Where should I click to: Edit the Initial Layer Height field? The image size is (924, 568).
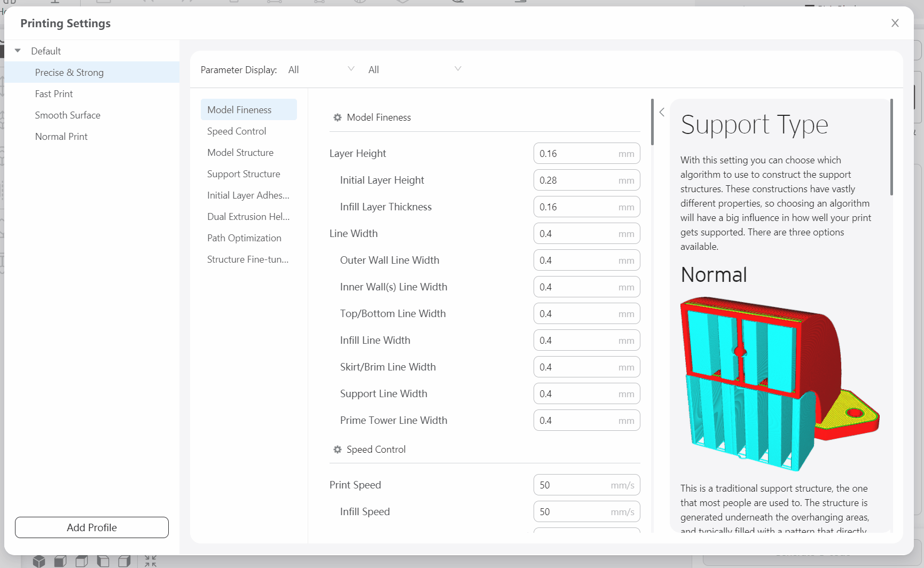pos(587,180)
